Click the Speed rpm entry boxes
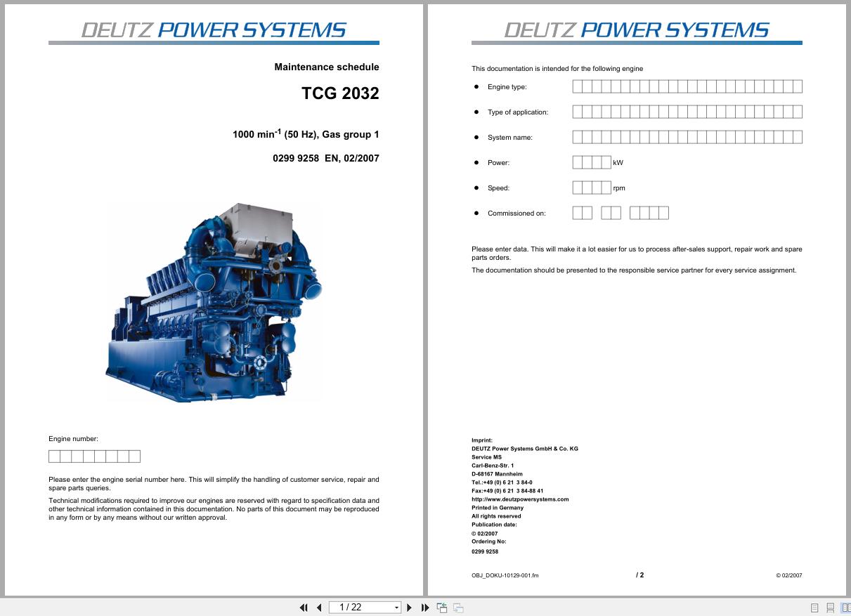Viewport: 851px width, 616px height. pyautogui.click(x=592, y=188)
